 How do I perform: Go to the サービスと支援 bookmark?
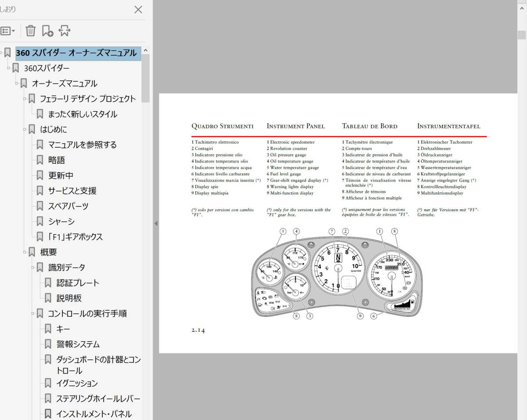(72, 191)
